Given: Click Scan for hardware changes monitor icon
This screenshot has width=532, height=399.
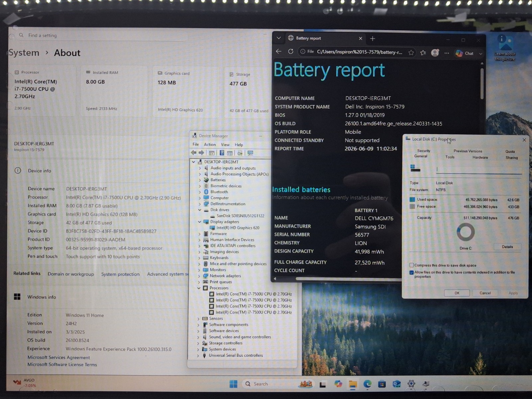Looking at the screenshot, I should 250,153.
